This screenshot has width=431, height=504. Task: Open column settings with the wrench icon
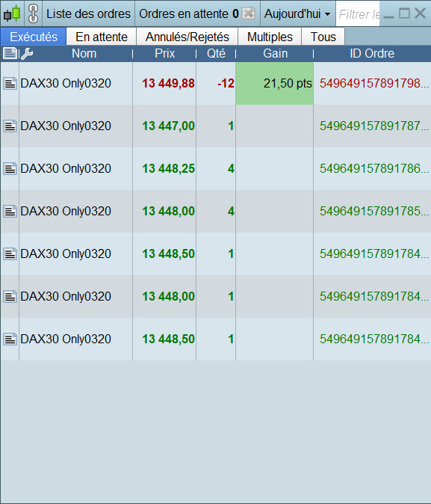27,54
